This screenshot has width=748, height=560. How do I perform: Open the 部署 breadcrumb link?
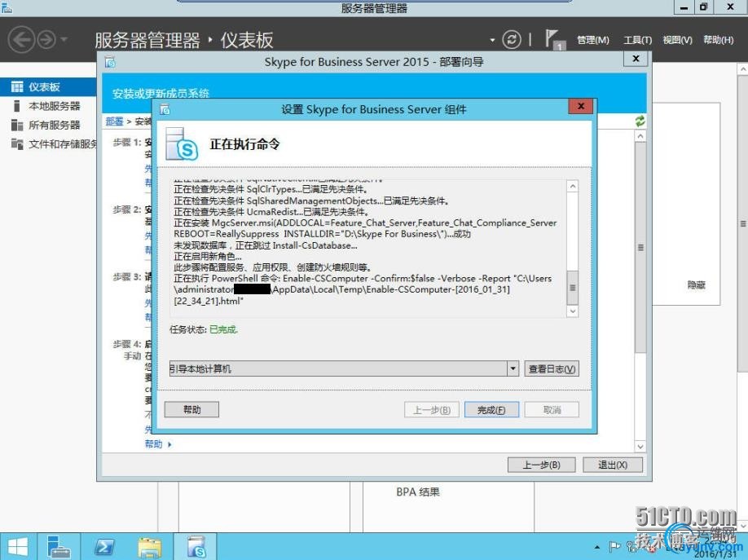pos(115,121)
